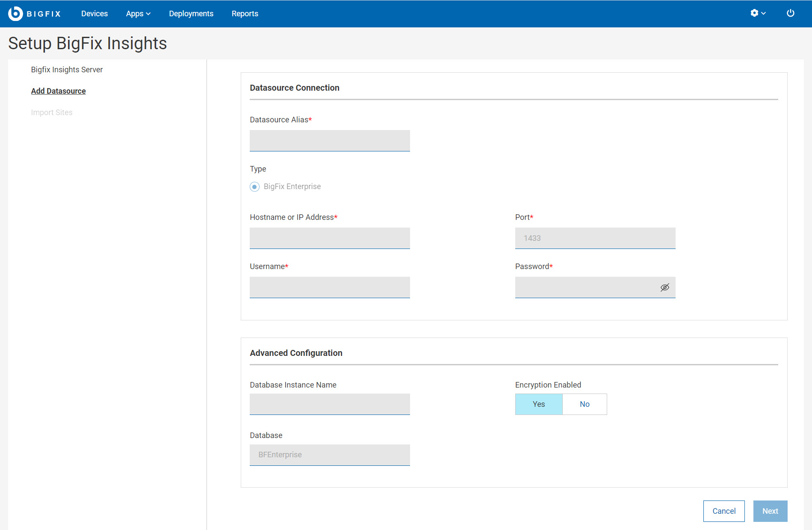The width and height of the screenshot is (812, 530).
Task: Click the BigFix logo icon
Action: click(x=15, y=14)
